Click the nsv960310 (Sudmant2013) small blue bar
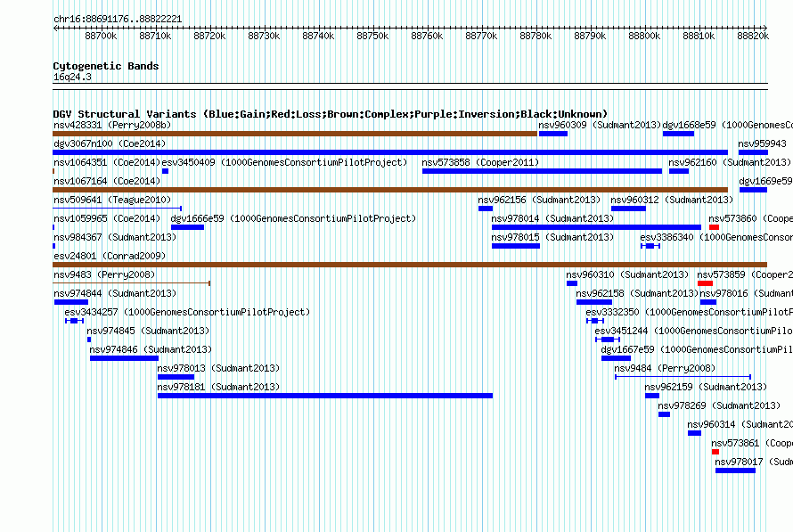 [572, 283]
